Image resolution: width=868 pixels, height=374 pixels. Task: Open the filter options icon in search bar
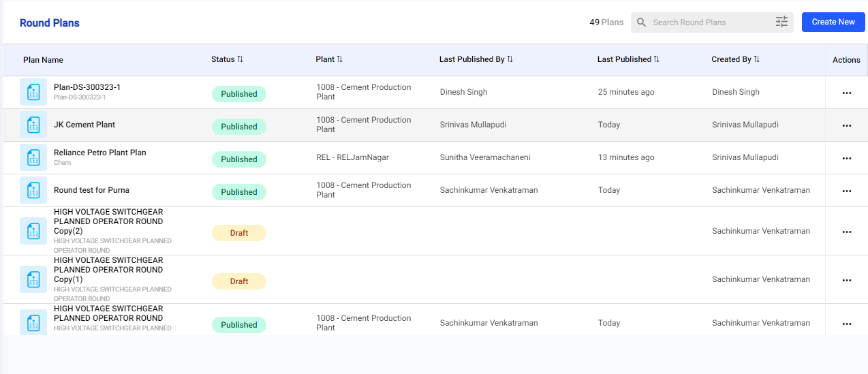[x=781, y=22]
